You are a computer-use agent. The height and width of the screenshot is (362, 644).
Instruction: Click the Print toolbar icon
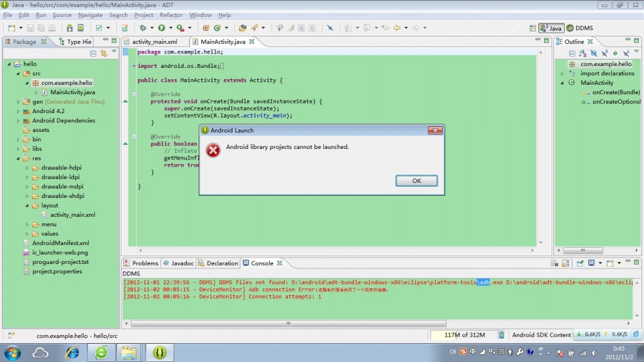coord(52,28)
